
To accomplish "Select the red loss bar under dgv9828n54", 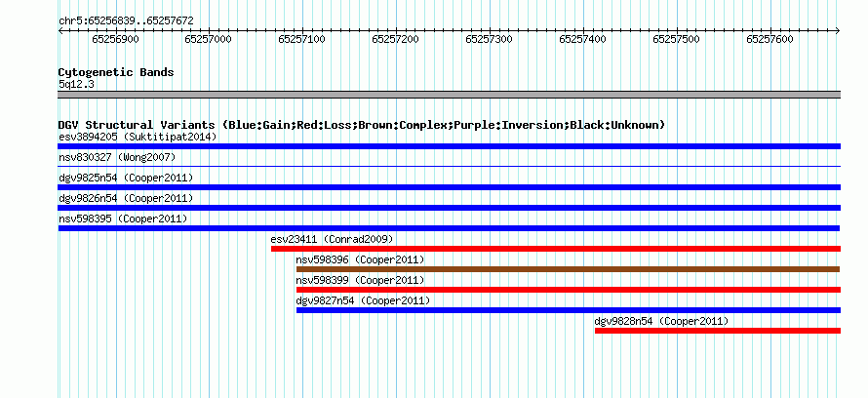I will point(718,331).
